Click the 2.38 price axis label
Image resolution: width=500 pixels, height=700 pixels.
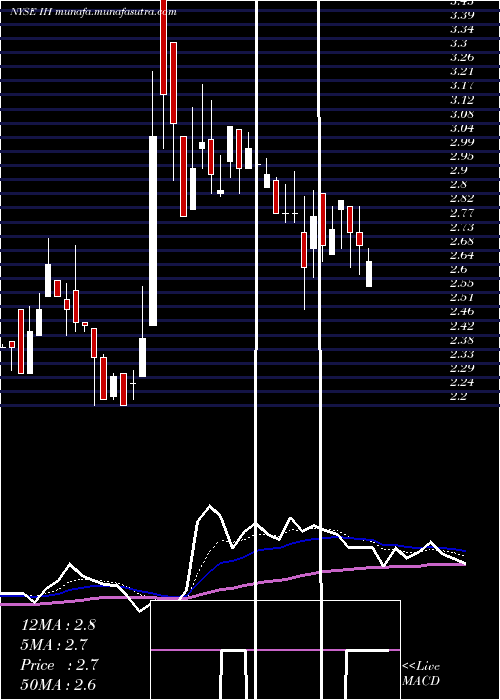click(462, 340)
